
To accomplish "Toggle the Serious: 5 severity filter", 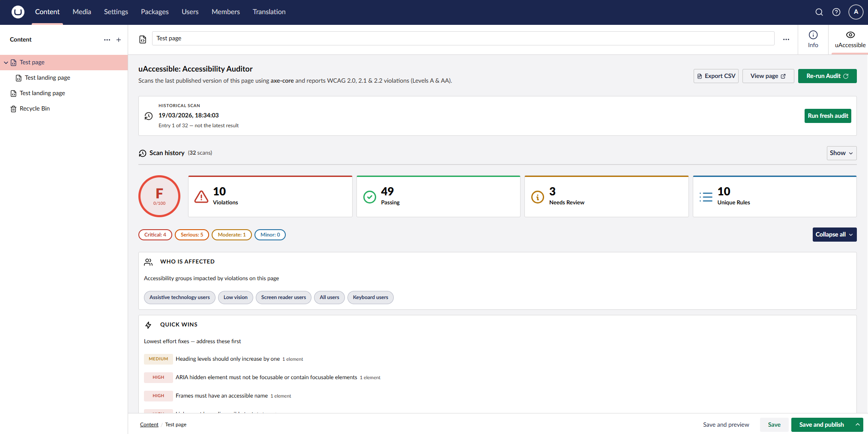I will 192,235.
